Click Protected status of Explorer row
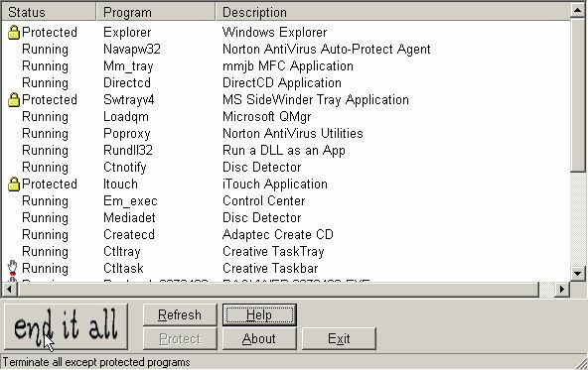 coord(50,32)
